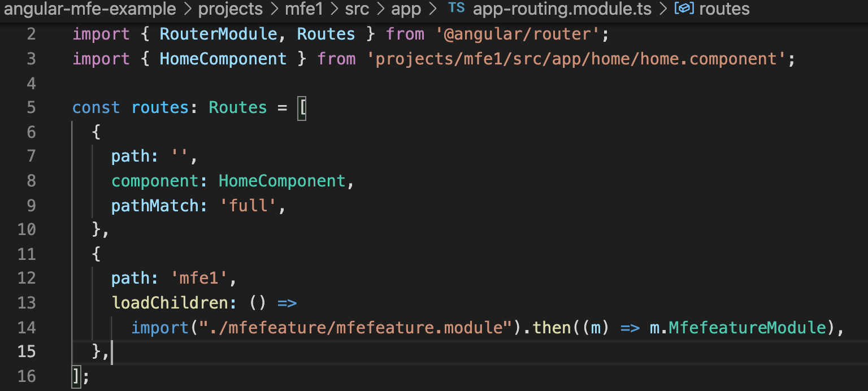
Task: Click line number 12 in gutter
Action: pyautogui.click(x=27, y=278)
